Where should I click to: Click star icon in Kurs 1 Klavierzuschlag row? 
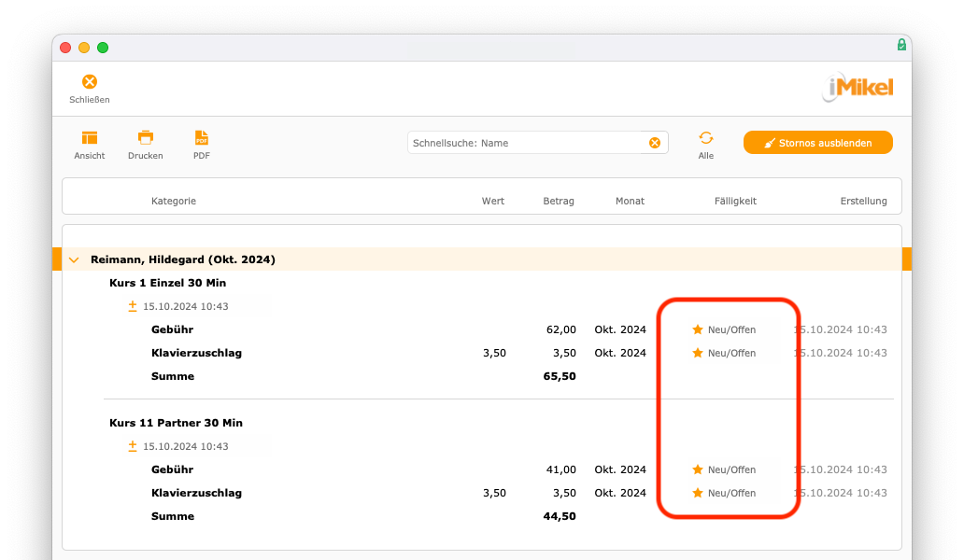697,353
